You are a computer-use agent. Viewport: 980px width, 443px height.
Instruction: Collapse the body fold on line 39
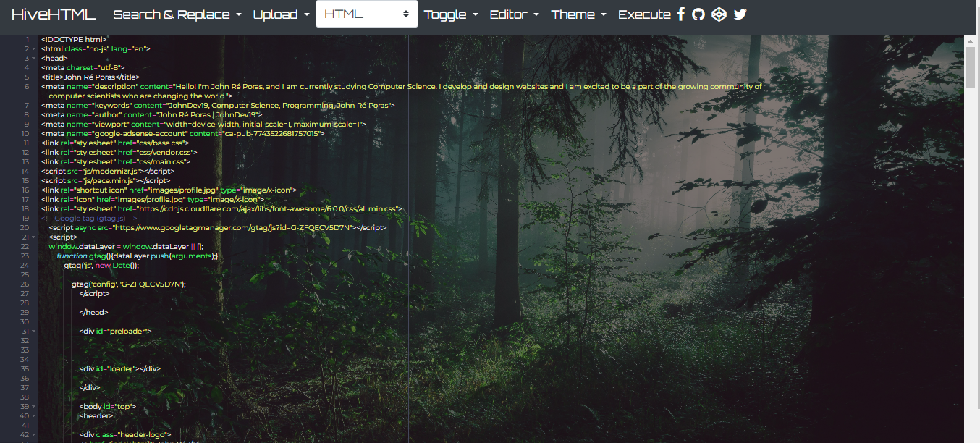[33, 406]
